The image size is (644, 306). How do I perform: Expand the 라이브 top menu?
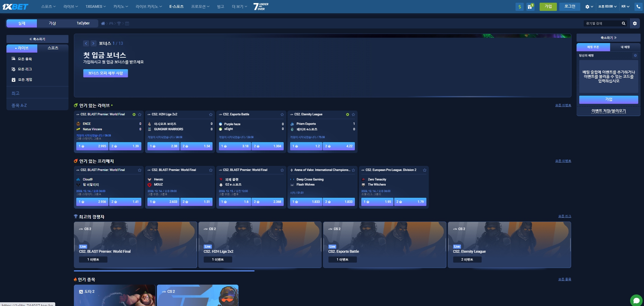71,6
